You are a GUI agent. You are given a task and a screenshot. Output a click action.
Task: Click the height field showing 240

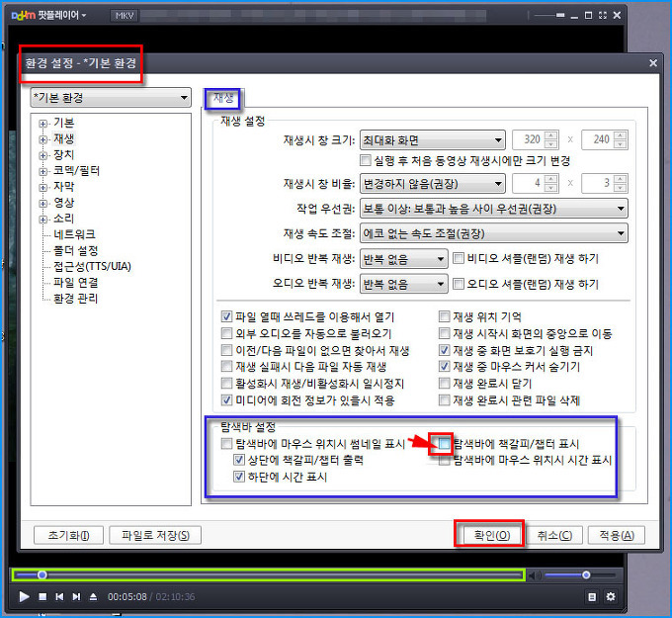point(604,139)
